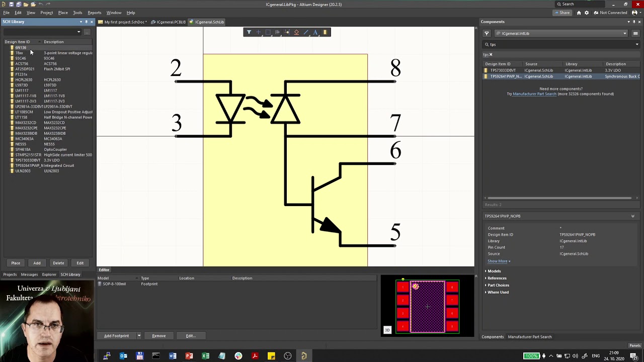Toggle the 3D footprint preview button
Image resolution: width=644 pixels, height=362 pixels.
tap(387, 330)
